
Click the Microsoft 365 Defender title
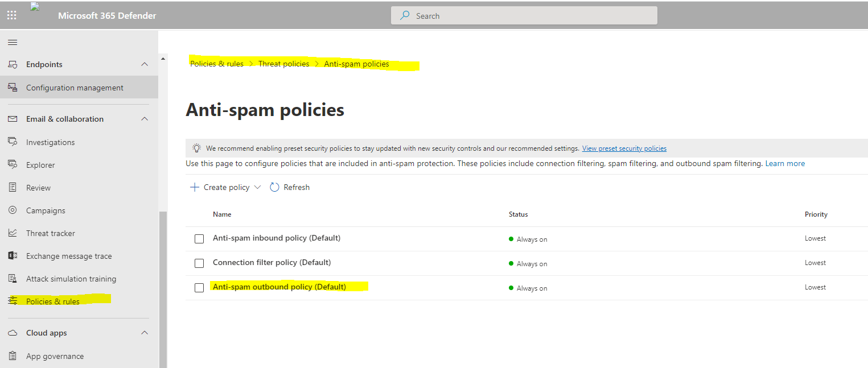pos(107,15)
